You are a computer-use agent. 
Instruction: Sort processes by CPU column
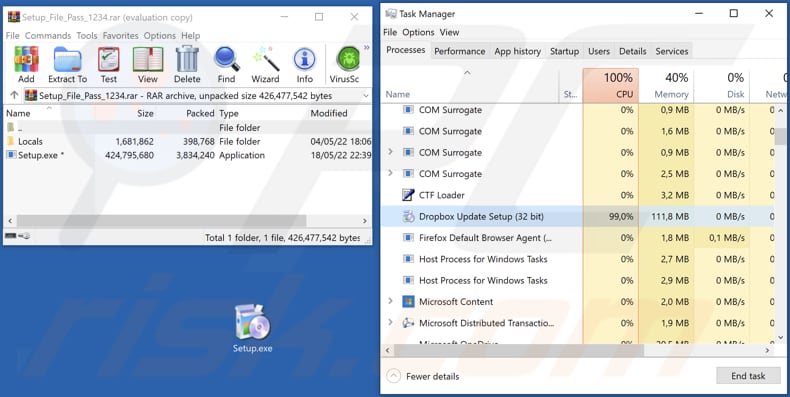tap(611, 86)
